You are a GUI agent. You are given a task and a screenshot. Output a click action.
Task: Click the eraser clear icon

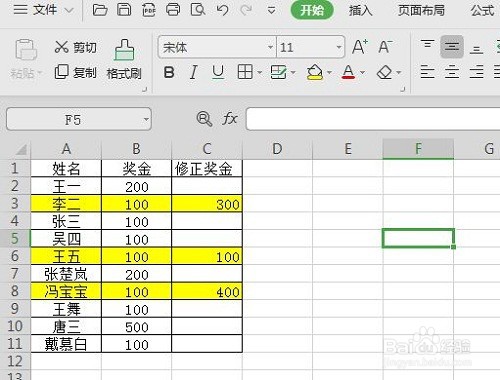pyautogui.click(x=385, y=72)
